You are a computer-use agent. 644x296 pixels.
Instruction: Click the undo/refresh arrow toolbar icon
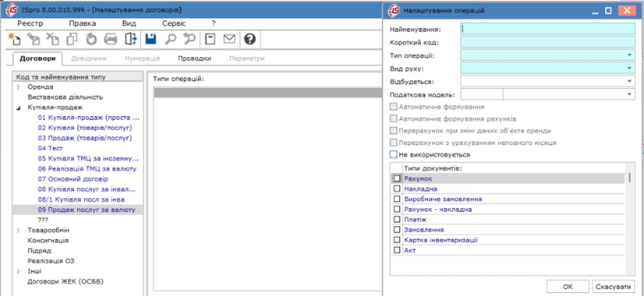coord(90,39)
